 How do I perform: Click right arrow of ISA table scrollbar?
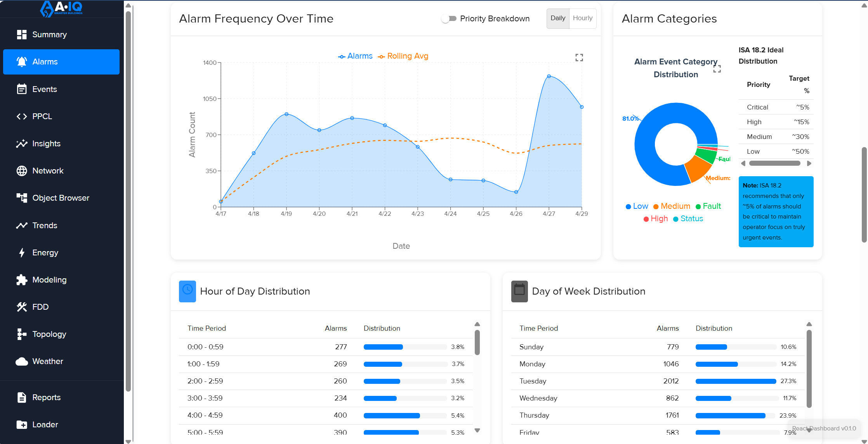[x=809, y=163]
